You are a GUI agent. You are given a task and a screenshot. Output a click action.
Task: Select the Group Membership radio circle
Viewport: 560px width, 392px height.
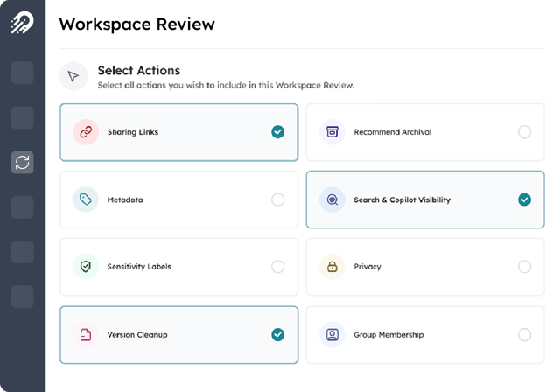(524, 334)
